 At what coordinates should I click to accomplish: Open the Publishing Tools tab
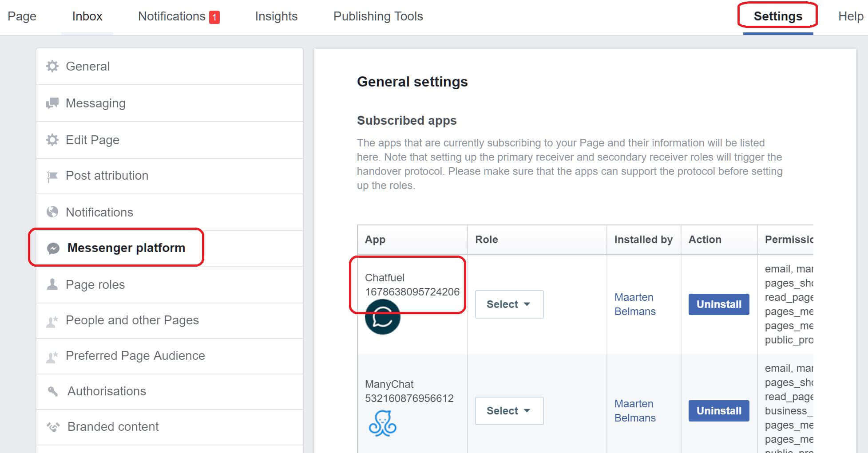click(x=378, y=16)
